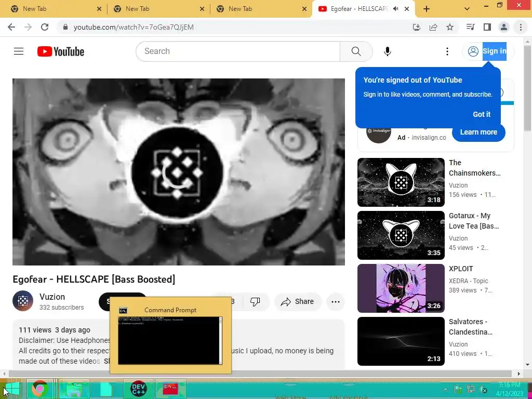Viewport: 532px width, 399px height.
Task: Open the taskbar clock and date
Action: (510, 390)
